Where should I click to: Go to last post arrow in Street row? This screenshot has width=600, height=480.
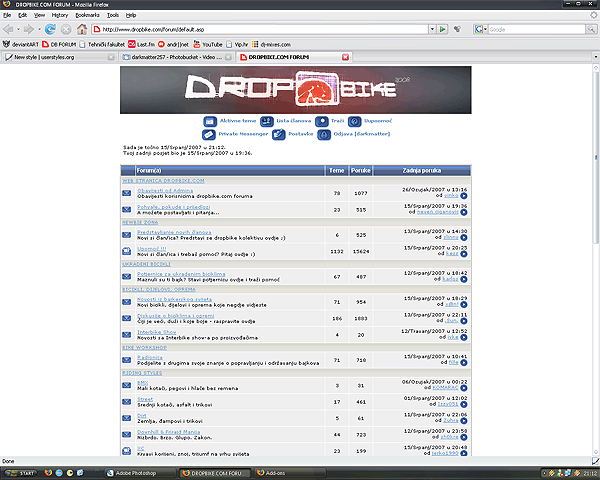coord(464,405)
